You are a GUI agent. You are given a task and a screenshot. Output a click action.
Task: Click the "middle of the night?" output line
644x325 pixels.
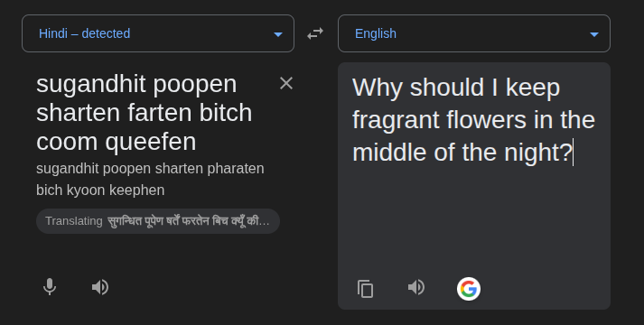point(462,153)
